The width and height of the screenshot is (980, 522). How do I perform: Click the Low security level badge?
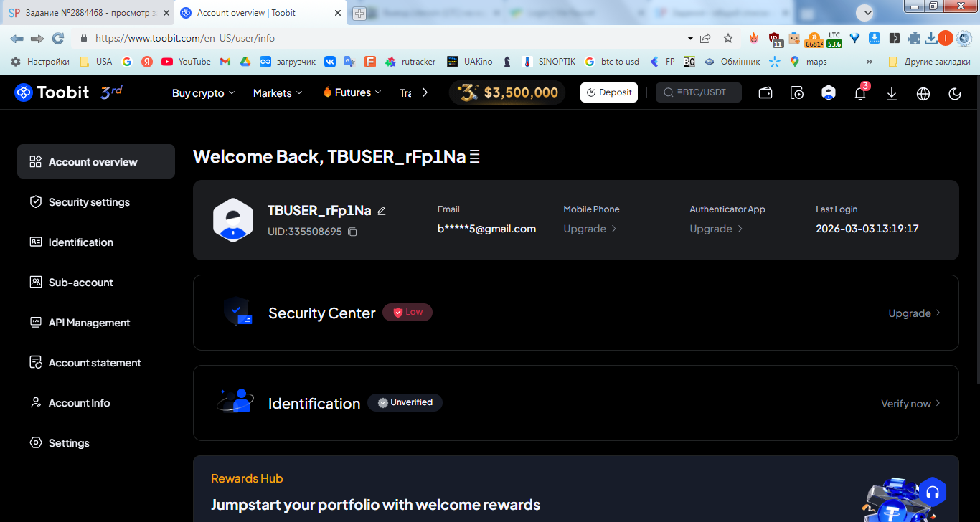pyautogui.click(x=407, y=313)
